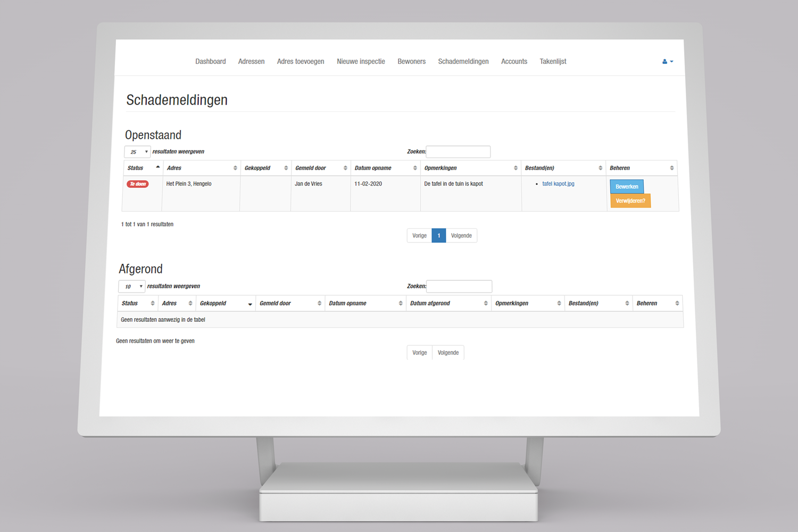Viewport: 798px width, 532px height.
Task: Open the Takenlijst menu item
Action: coord(553,62)
